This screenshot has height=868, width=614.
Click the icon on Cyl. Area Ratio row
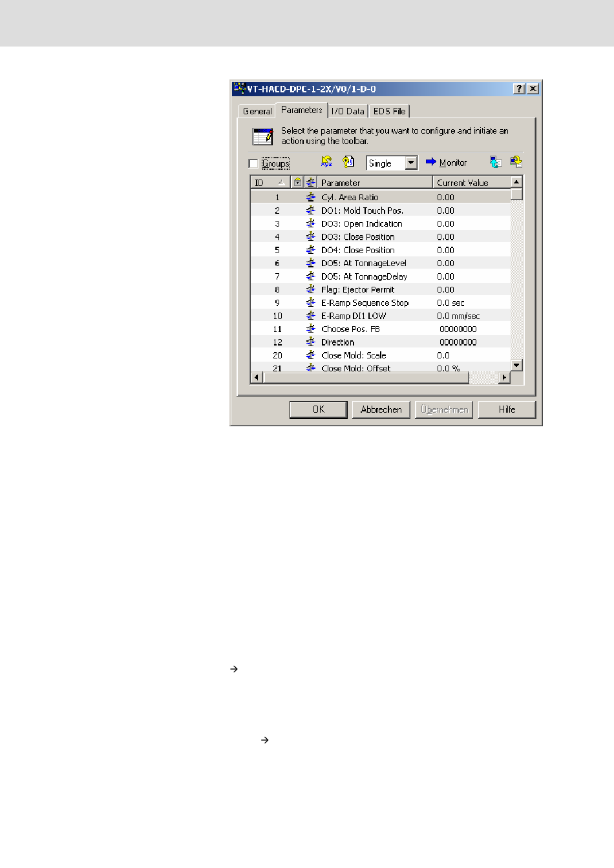click(x=311, y=197)
